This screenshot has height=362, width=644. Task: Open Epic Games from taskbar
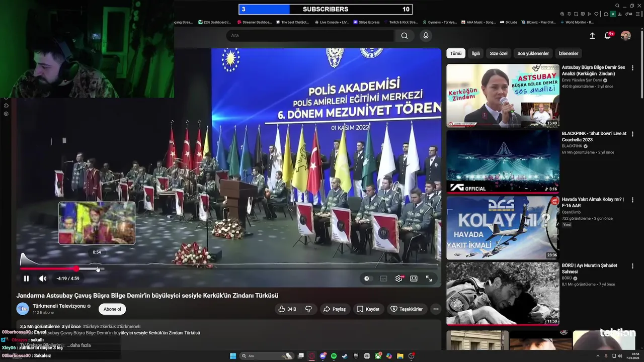click(356, 356)
